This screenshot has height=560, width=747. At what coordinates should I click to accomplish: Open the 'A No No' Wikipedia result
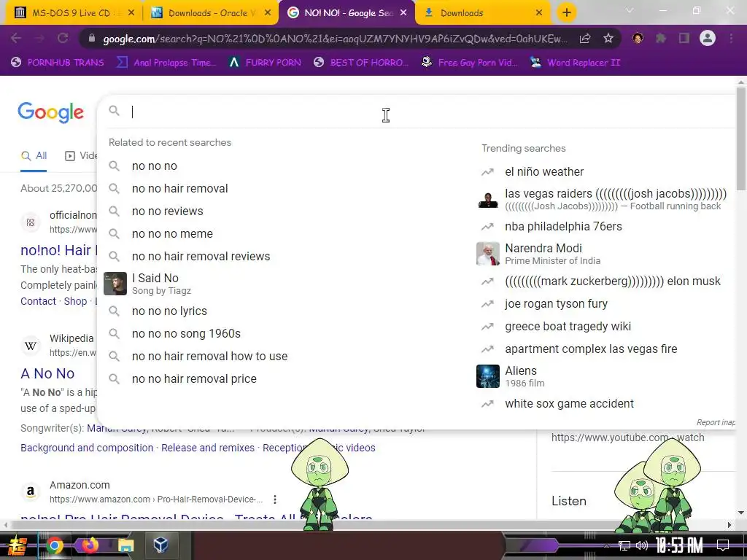pos(47,373)
